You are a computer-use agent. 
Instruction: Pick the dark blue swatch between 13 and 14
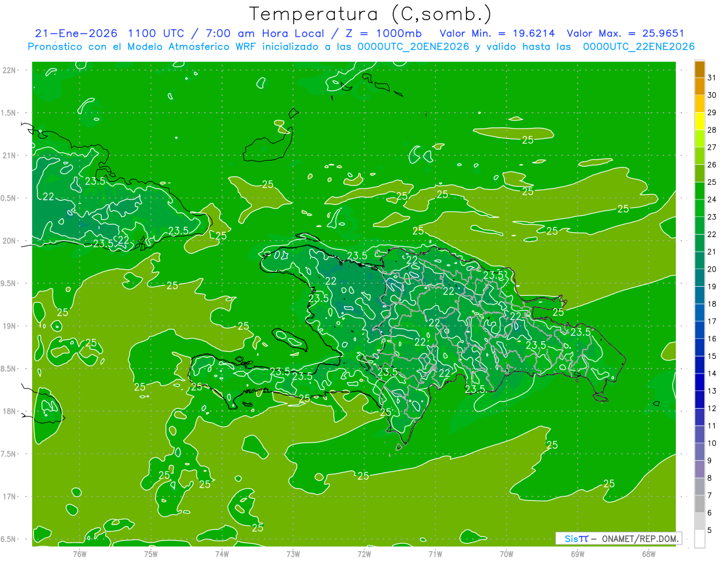tap(699, 383)
